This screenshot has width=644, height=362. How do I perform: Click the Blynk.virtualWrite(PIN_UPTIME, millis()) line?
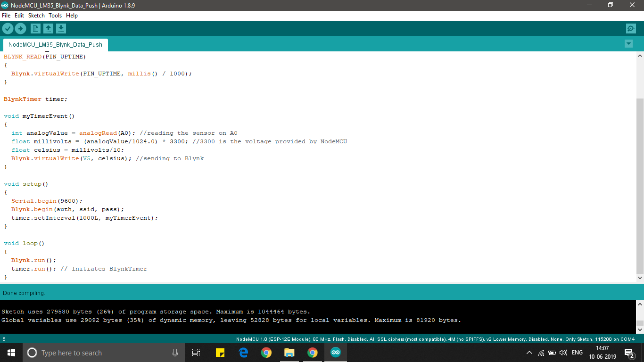click(x=102, y=74)
